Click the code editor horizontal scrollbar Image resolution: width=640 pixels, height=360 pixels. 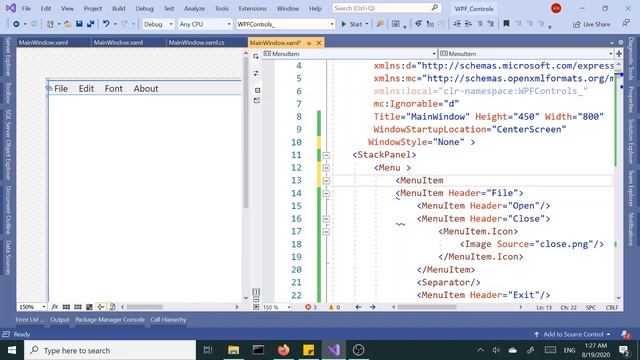(427, 307)
